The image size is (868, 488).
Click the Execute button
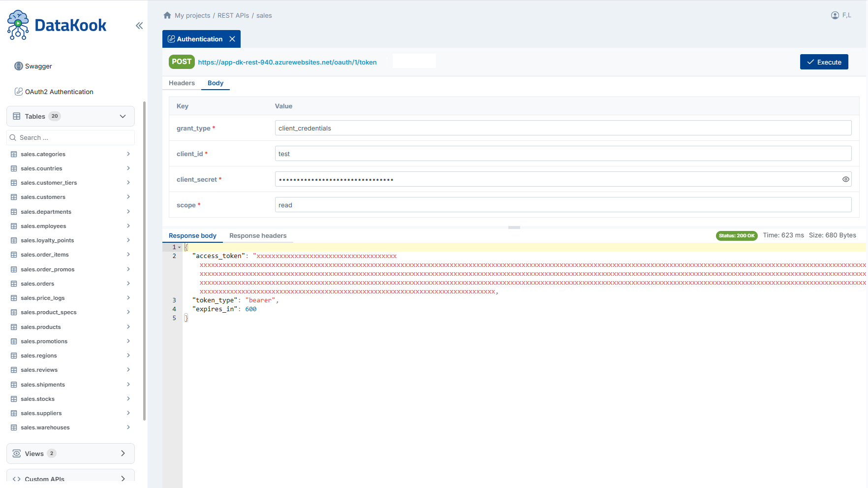point(824,62)
